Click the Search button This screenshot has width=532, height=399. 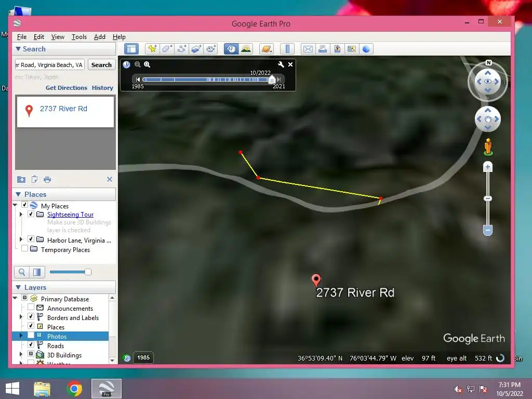click(x=101, y=65)
